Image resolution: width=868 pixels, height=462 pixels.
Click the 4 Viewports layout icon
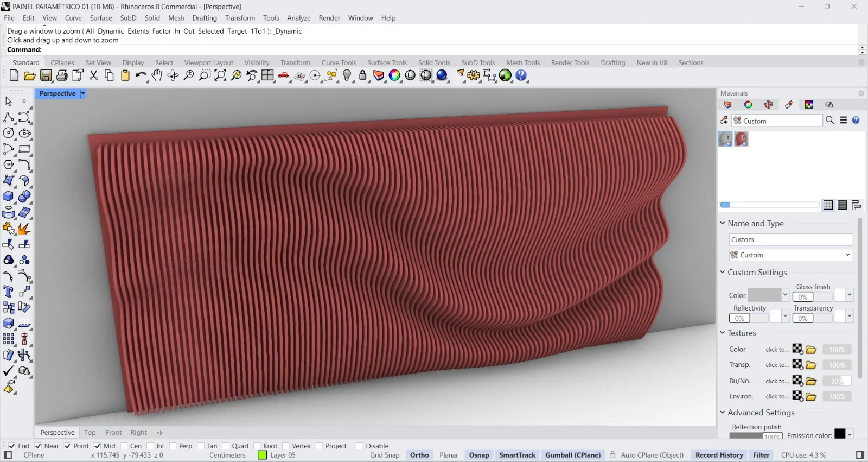(267, 75)
